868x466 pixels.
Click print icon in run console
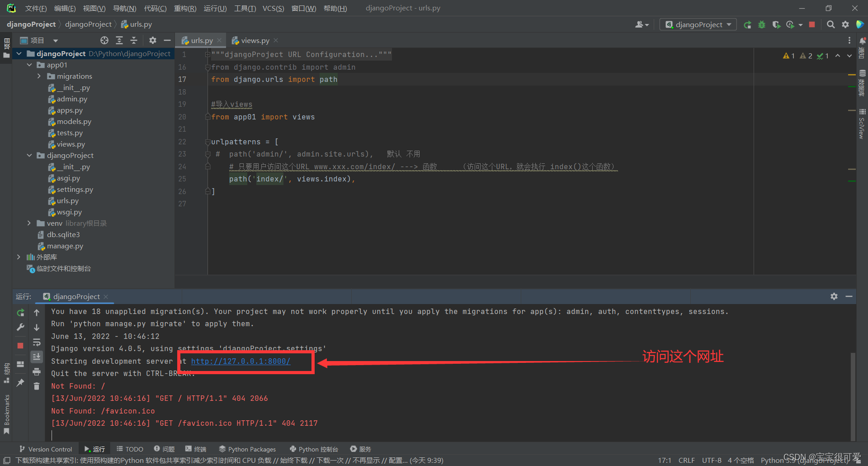click(x=37, y=371)
